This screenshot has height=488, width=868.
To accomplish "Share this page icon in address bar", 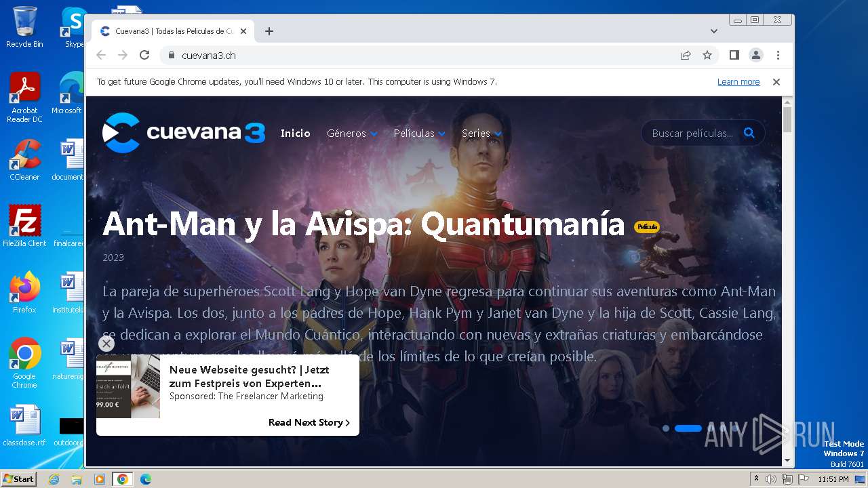I will pos(686,55).
